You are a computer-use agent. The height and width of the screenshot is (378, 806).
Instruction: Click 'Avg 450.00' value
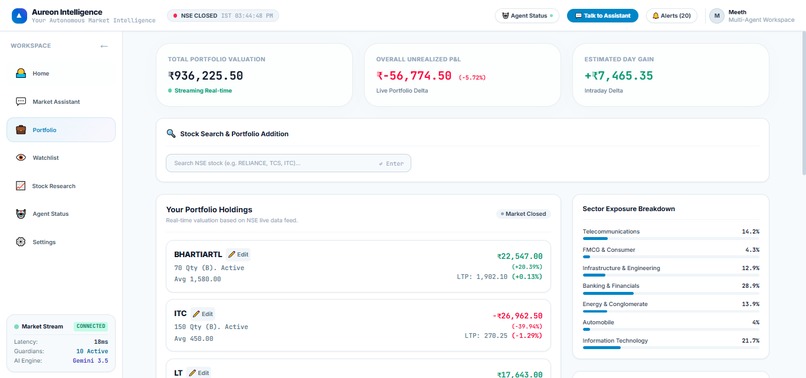coord(194,339)
